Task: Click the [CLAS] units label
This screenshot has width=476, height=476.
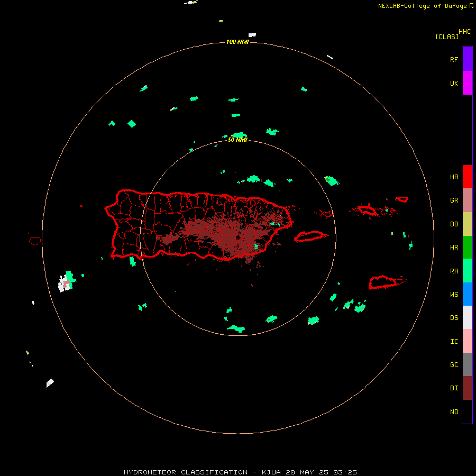Action: 447,37
